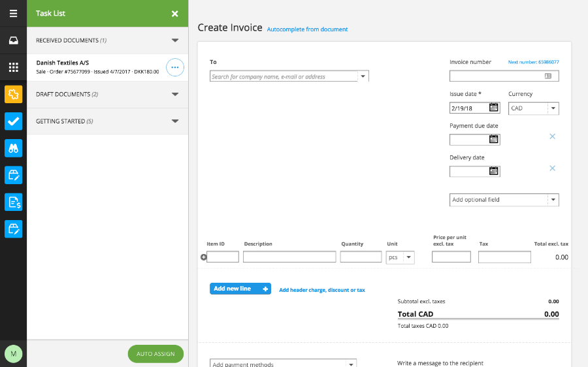Focus the Item ID input

coord(223,257)
